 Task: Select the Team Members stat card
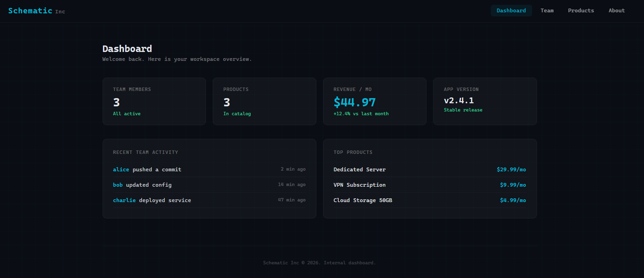[x=154, y=101]
